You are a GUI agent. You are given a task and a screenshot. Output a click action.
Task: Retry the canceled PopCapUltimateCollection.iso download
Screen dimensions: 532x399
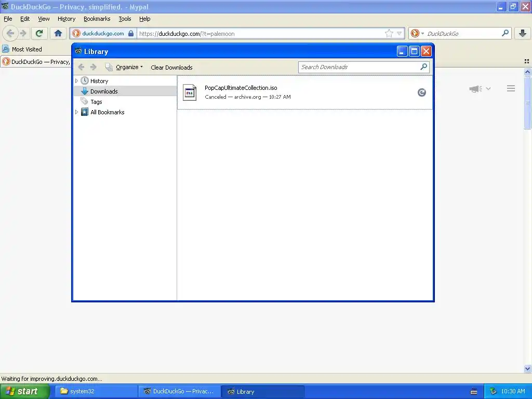click(x=421, y=92)
